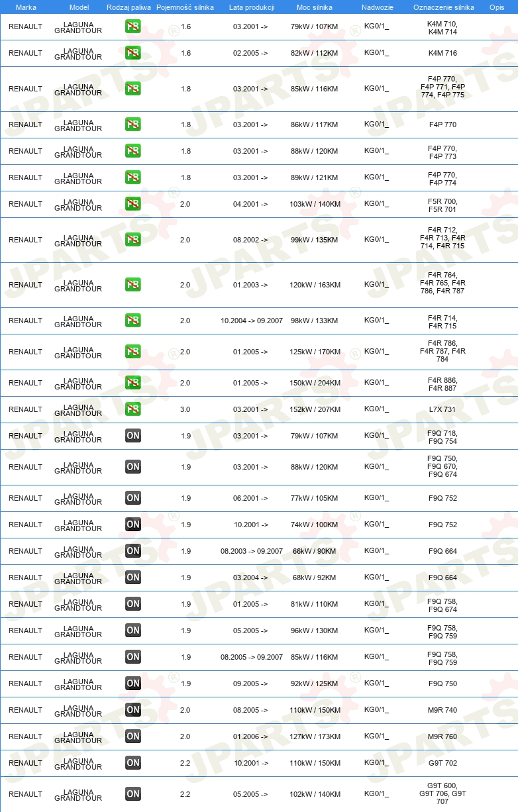Click the Lata produkcji column header
This screenshot has height=812, width=518.
pyautogui.click(x=252, y=7)
